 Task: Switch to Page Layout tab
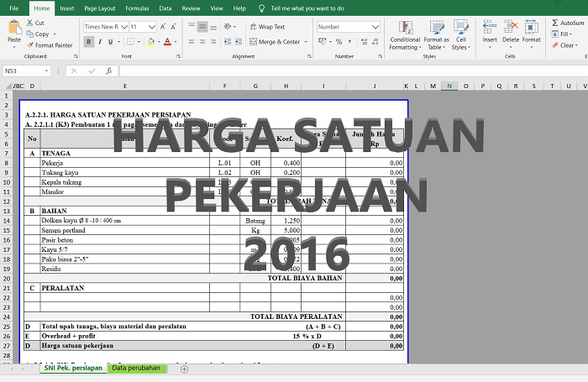(100, 8)
